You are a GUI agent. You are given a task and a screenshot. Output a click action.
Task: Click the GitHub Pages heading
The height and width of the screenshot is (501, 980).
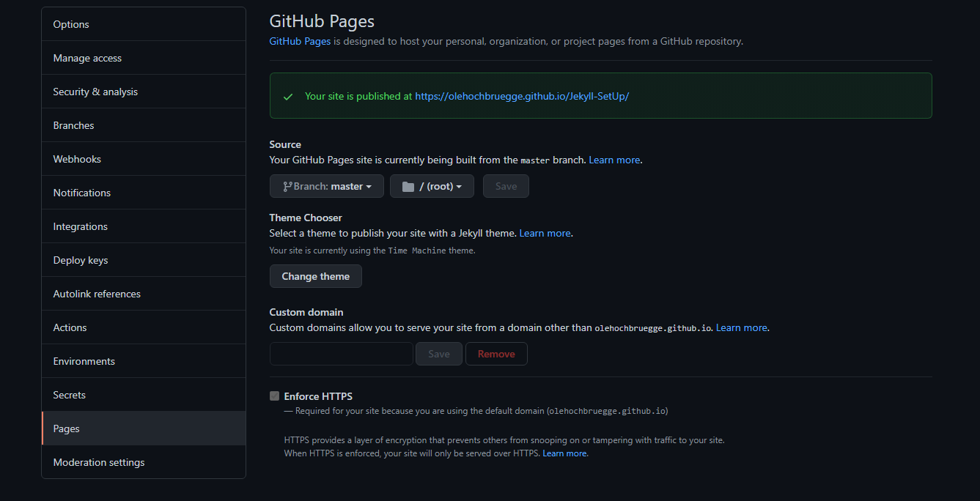click(x=322, y=21)
